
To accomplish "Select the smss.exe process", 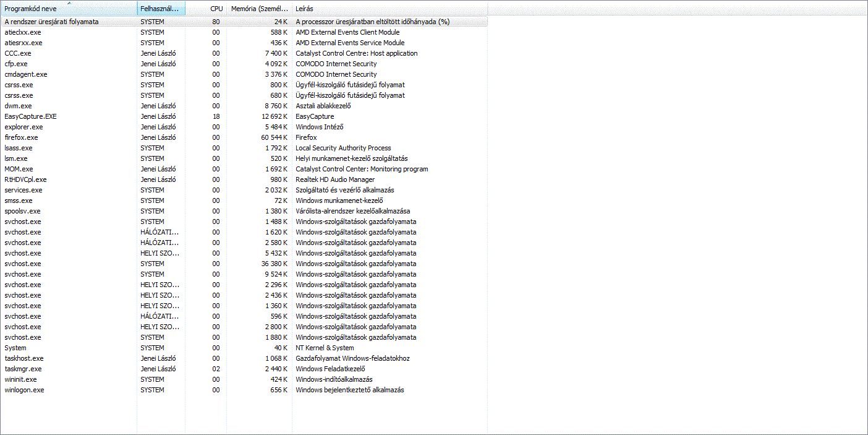I will tap(244, 200).
